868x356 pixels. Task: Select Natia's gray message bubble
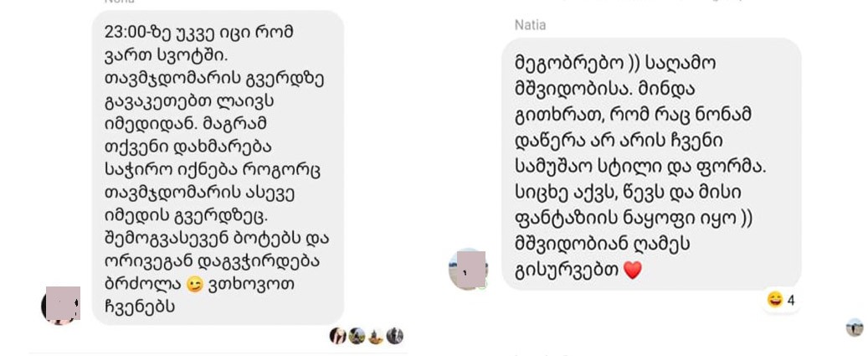[651, 164]
